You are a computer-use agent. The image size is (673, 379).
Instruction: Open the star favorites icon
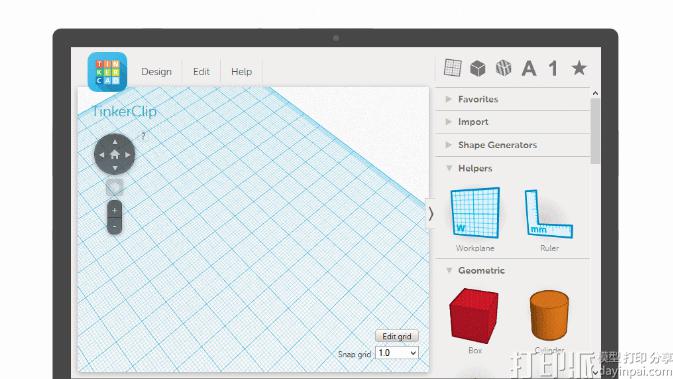click(x=579, y=68)
